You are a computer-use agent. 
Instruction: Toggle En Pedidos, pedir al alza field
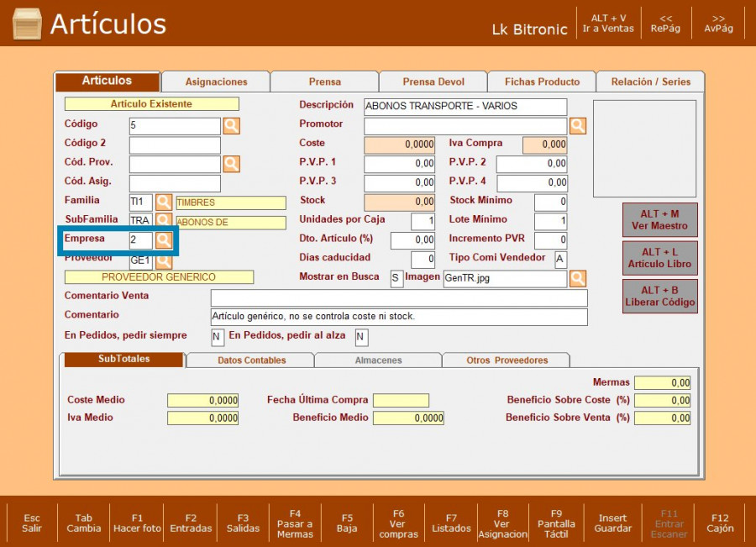click(361, 338)
